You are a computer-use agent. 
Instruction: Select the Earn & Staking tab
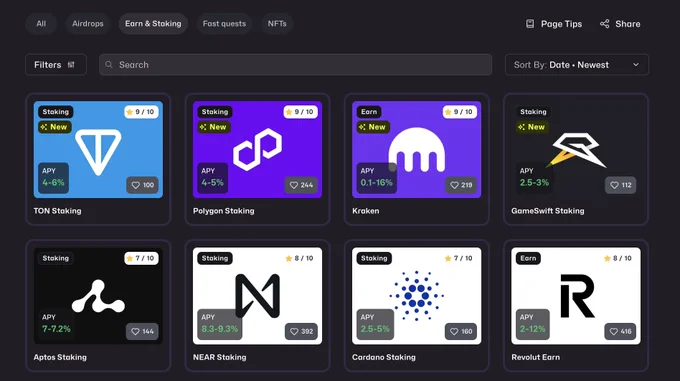pyautogui.click(x=153, y=24)
